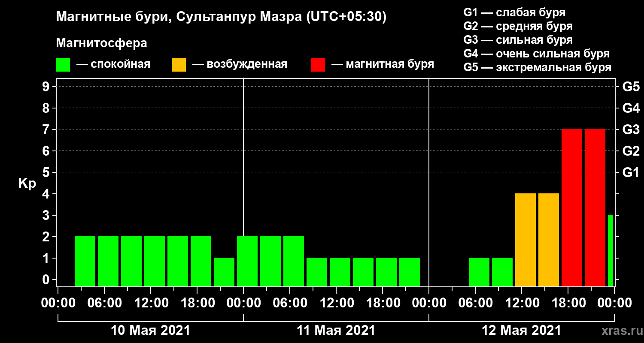The height and width of the screenshot is (343, 644).
Task: Click the yellow Kp 4 bar starting at 12:00
Action: pyautogui.click(x=526, y=240)
